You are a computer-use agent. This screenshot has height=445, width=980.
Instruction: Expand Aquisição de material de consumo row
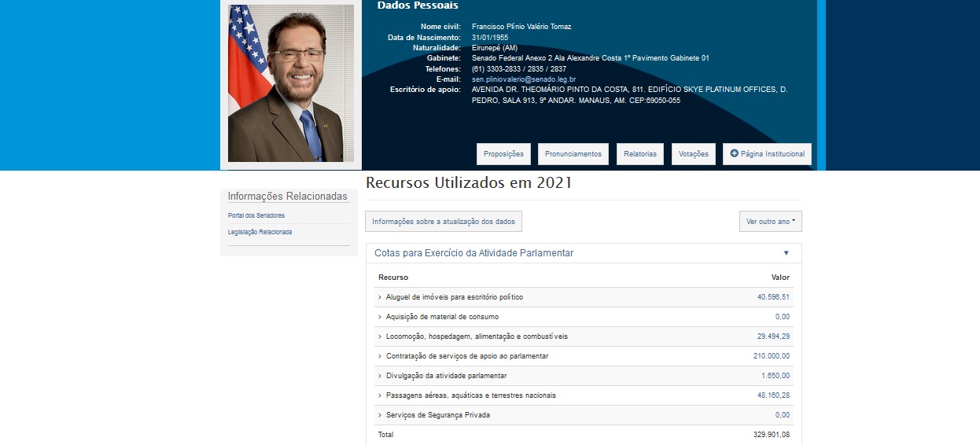380,317
